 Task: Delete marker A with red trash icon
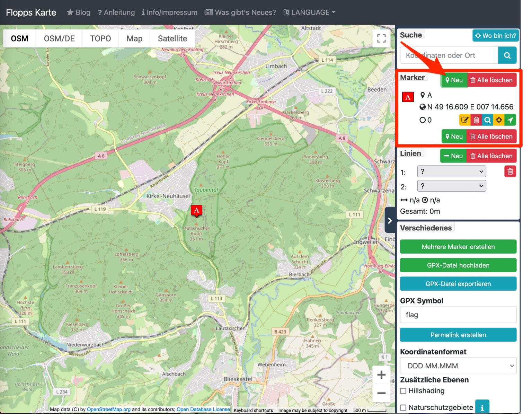pos(476,120)
